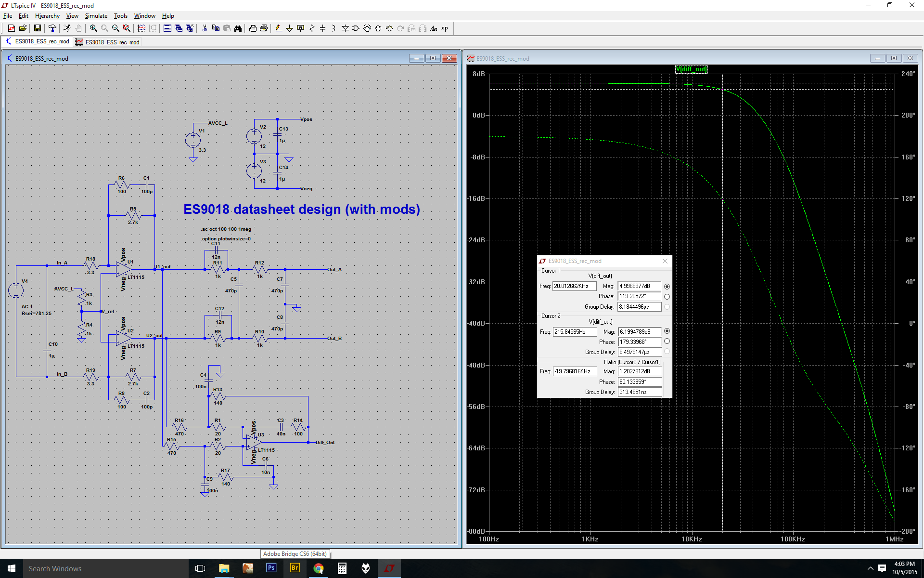Cascade windows with the Cascade icon
Image resolution: width=924 pixels, height=578 pixels.
click(179, 28)
